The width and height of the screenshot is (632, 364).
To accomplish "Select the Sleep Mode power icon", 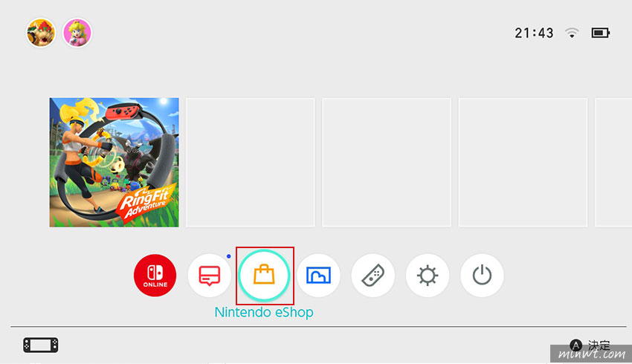I will [x=482, y=276].
